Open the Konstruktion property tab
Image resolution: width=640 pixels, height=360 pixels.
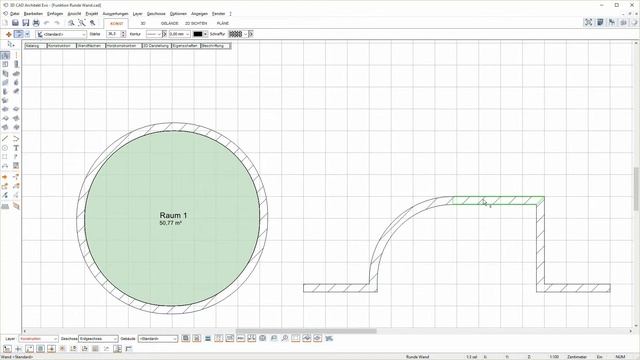pyautogui.click(x=62, y=46)
